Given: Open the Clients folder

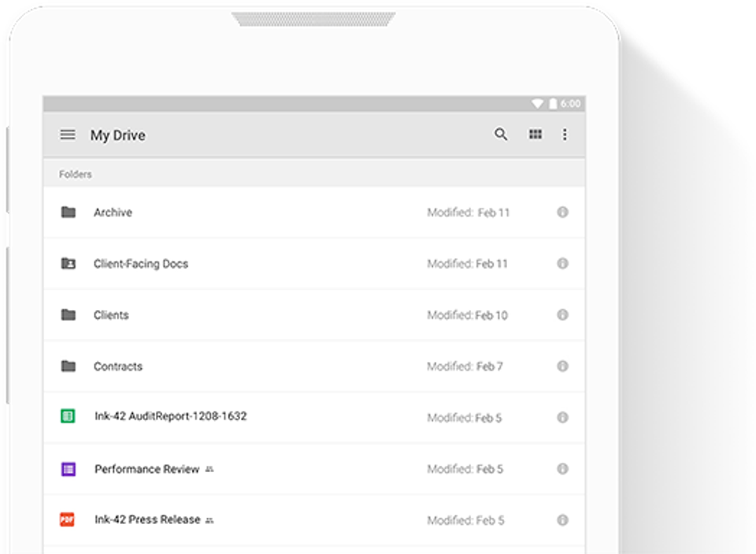Looking at the screenshot, I should tap(111, 315).
